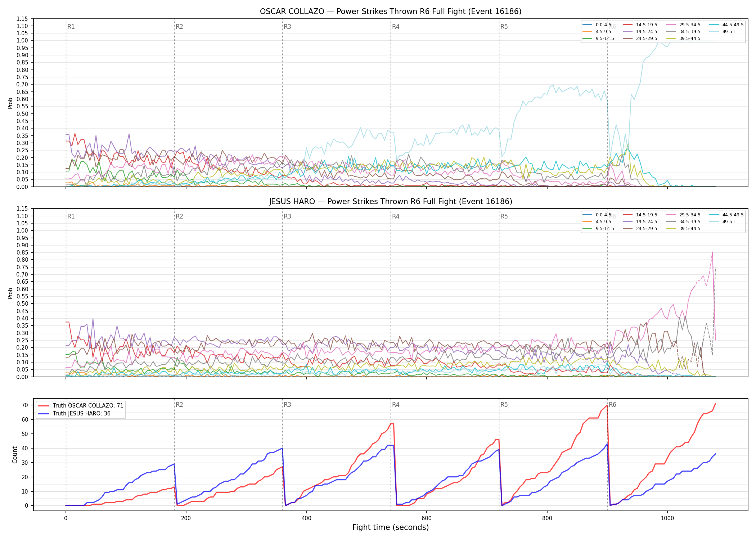Click the x-axis tick label '600'
This screenshot has height=540, width=756.
pos(427,518)
